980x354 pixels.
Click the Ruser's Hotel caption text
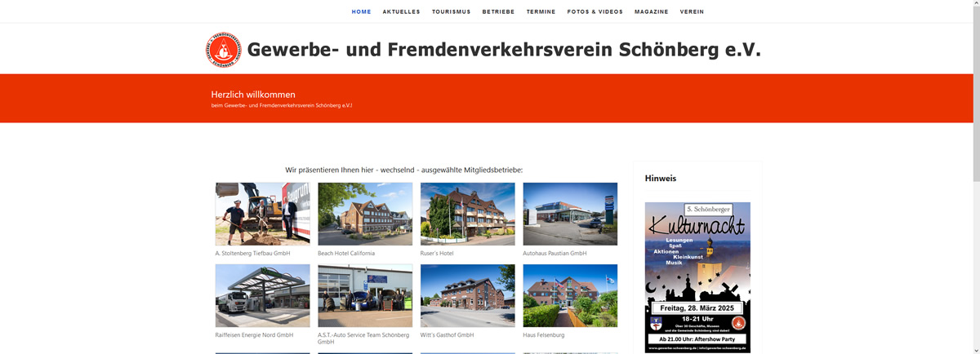[437, 254]
